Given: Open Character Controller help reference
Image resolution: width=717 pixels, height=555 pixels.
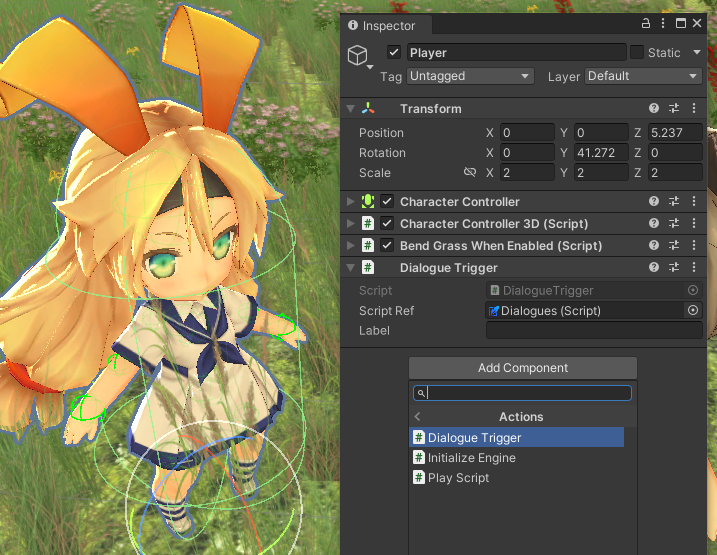Looking at the screenshot, I should click(654, 201).
